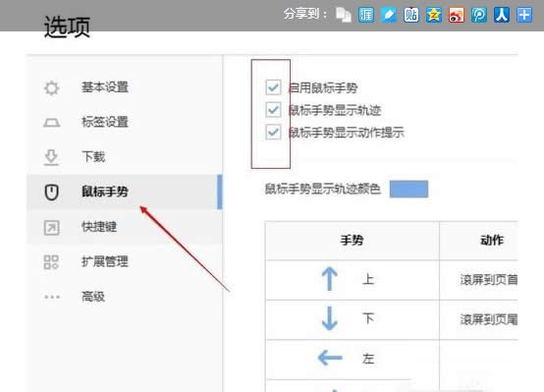Click the 选项 page title
The height and width of the screenshot is (392, 544).
pos(67,27)
